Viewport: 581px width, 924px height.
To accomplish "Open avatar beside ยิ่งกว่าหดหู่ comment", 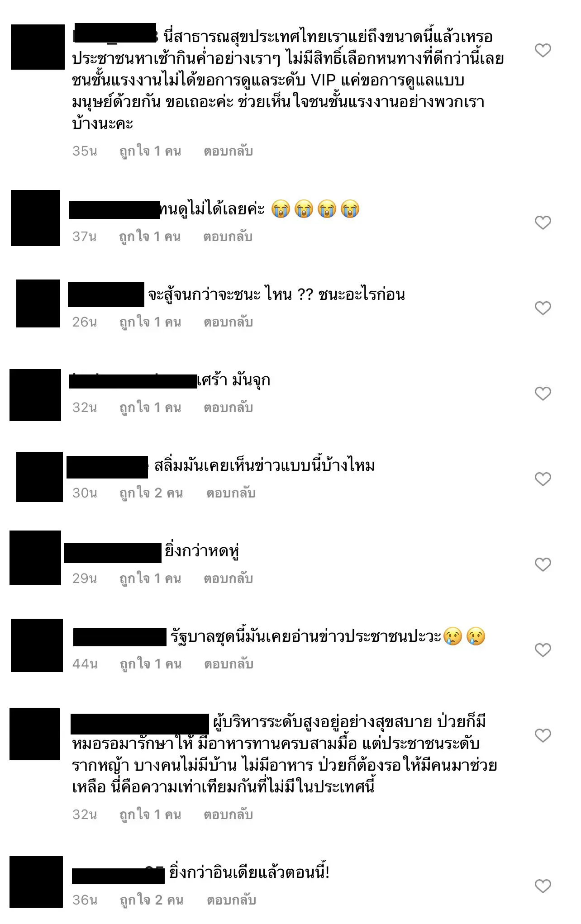I will coord(35,558).
